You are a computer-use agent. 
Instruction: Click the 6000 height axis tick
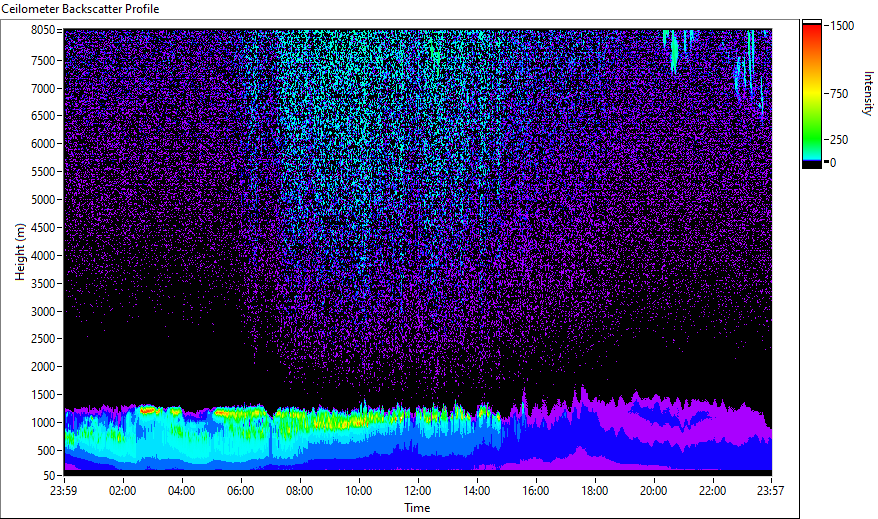(43, 144)
